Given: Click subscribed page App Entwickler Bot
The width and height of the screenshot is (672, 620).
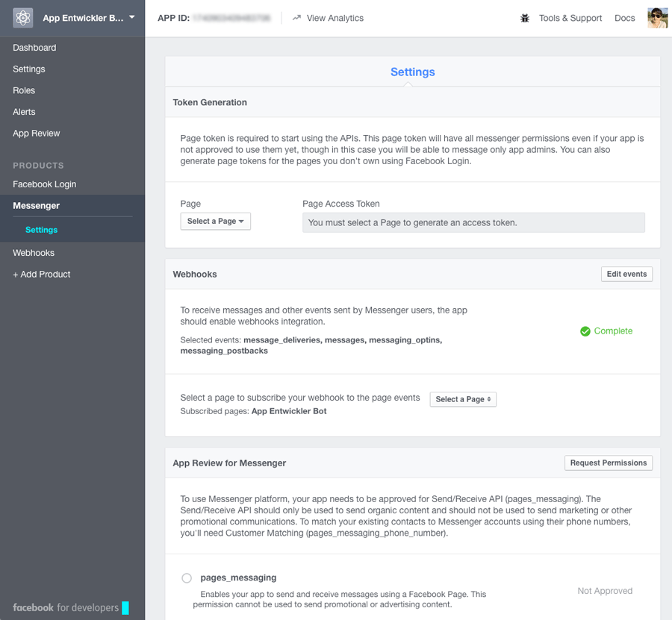Looking at the screenshot, I should (289, 411).
